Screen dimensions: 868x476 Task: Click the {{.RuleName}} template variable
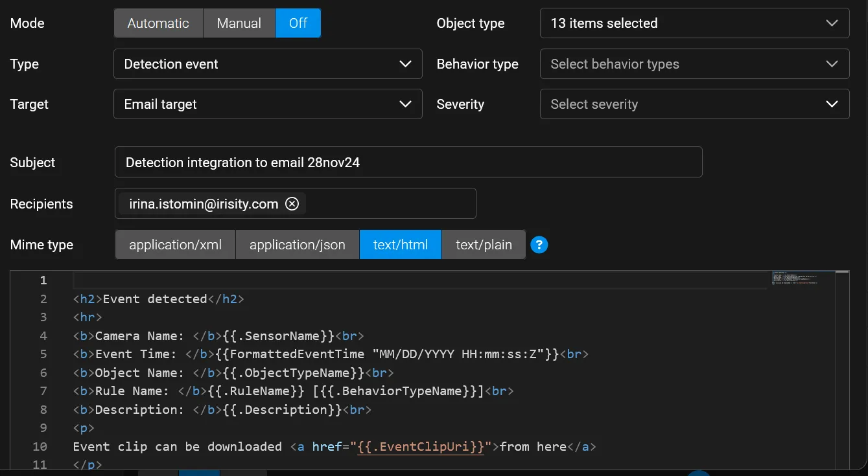click(257, 391)
